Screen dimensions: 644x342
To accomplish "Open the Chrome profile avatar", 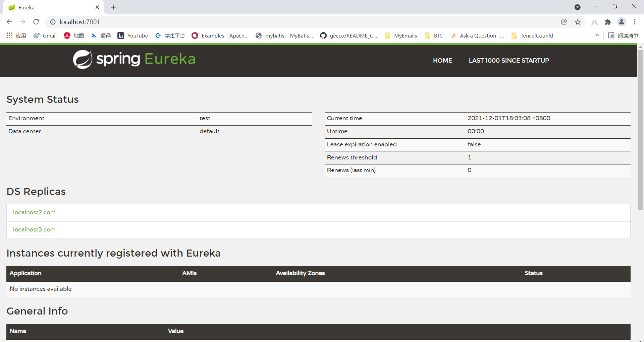I will 622,22.
